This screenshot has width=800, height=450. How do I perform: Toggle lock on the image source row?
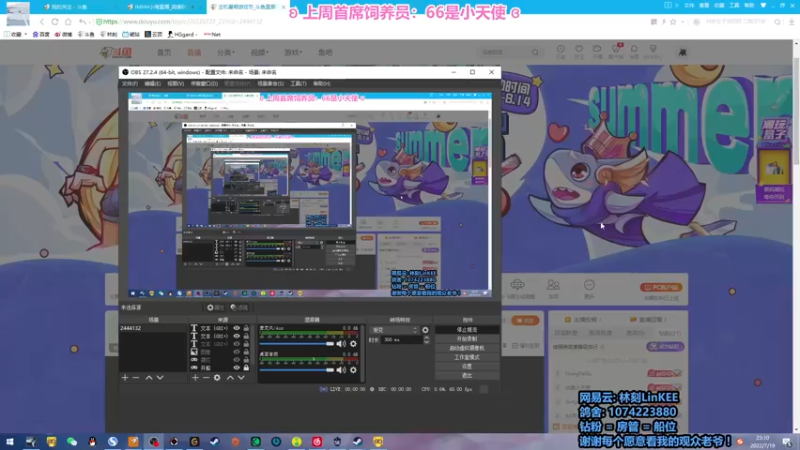(x=246, y=352)
